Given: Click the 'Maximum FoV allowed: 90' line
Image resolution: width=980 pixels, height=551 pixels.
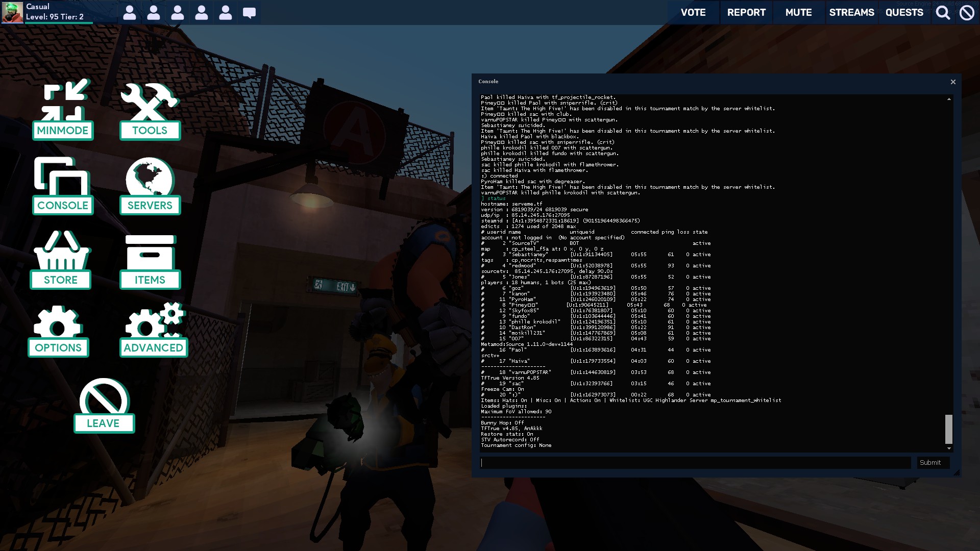Looking at the screenshot, I should pos(516,412).
